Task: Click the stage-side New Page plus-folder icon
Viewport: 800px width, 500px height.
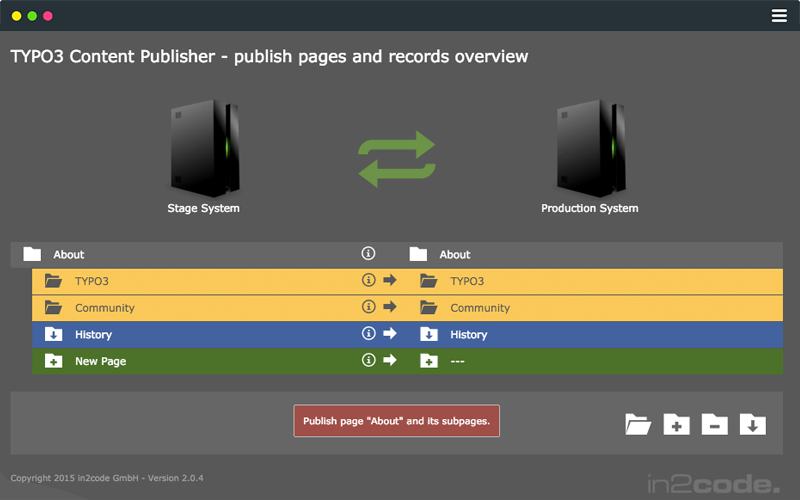Action: [54, 361]
